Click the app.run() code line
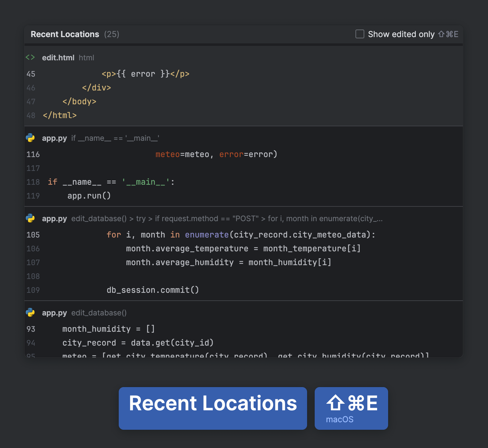Image resolution: width=488 pixels, height=448 pixels. pyautogui.click(x=89, y=195)
